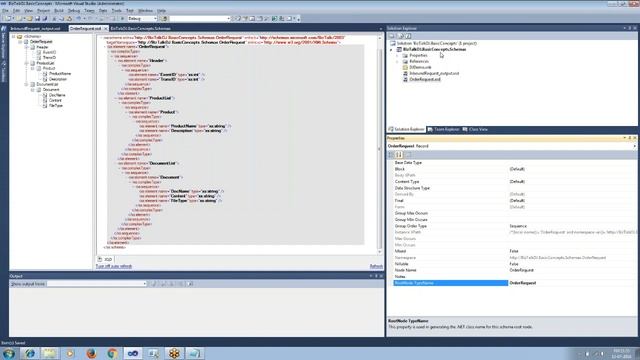Open the Help menu

(x=161, y=11)
